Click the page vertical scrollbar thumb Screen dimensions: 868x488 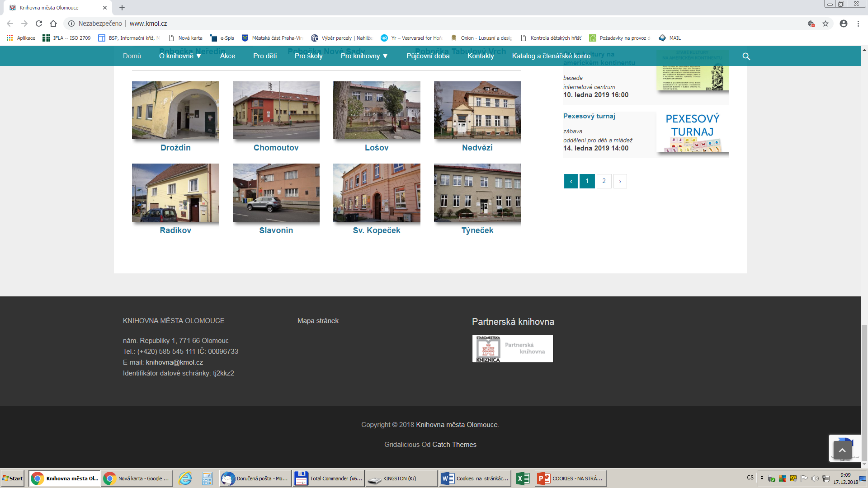click(x=864, y=392)
